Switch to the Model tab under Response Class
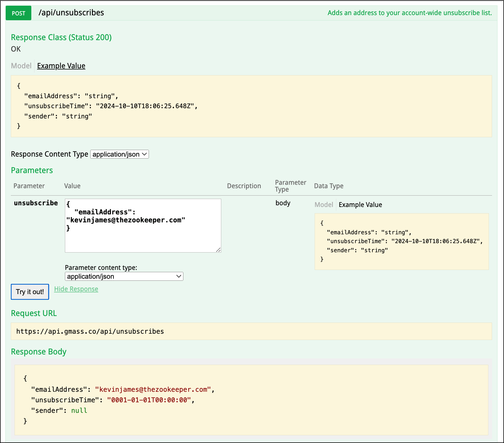The image size is (504, 443). tap(21, 66)
